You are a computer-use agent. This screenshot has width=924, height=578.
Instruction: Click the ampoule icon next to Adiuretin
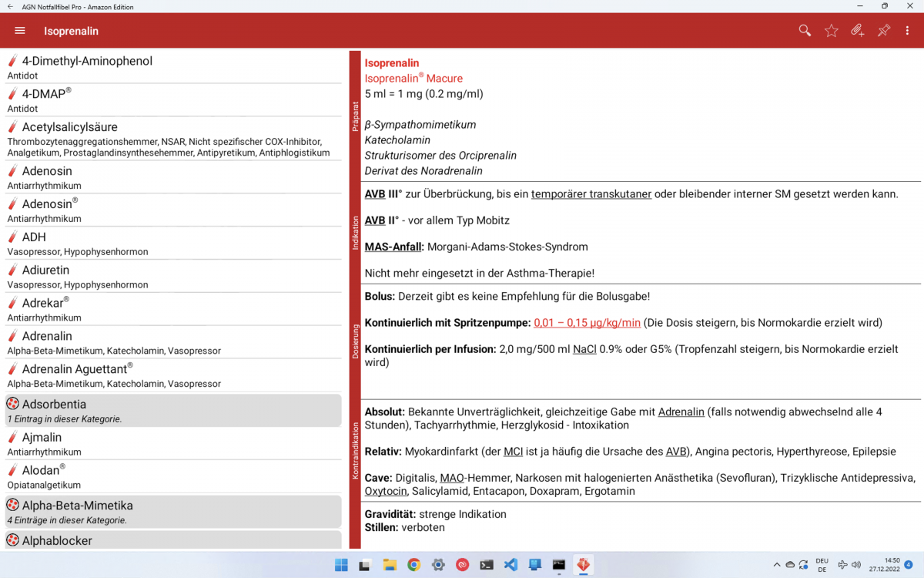click(13, 271)
